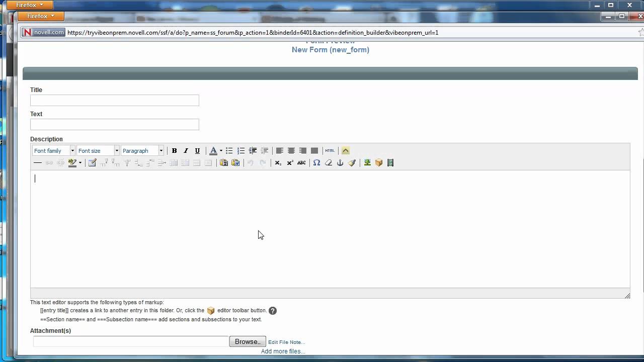
Task: Open the Firefox menu of the back window
Action: [x=29, y=5]
